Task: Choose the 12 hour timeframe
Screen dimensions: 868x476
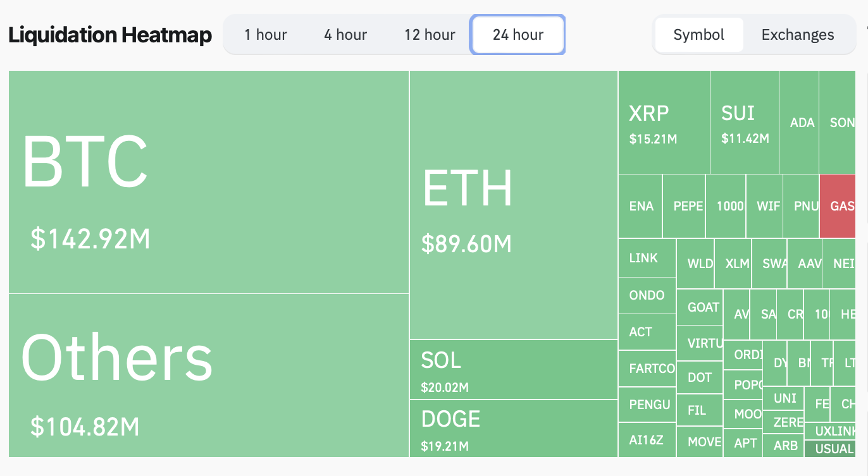Action: click(430, 35)
